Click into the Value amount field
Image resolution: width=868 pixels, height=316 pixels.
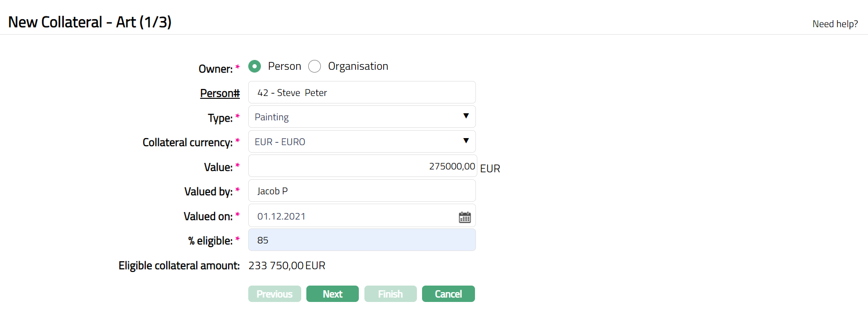point(362,166)
